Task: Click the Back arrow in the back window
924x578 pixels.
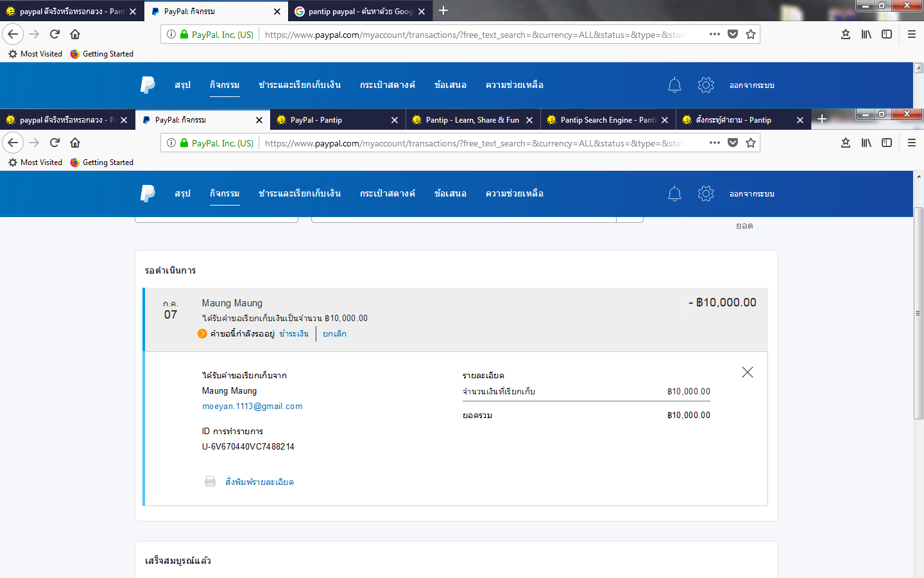Action: [x=13, y=34]
